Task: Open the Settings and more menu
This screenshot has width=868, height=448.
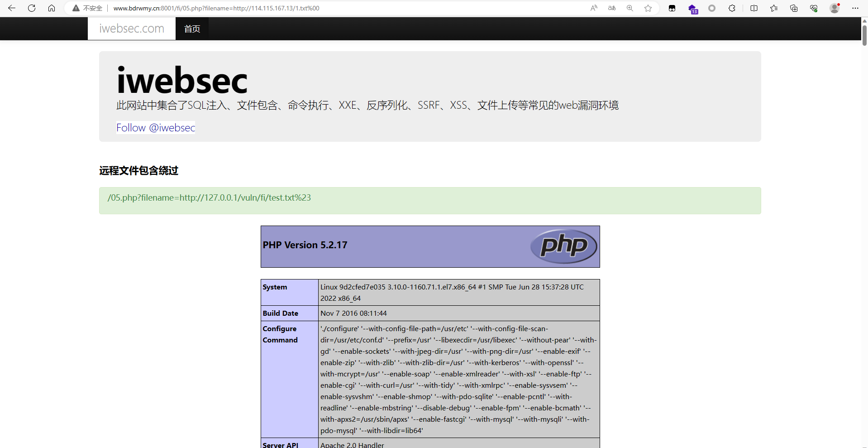Action: point(855,8)
